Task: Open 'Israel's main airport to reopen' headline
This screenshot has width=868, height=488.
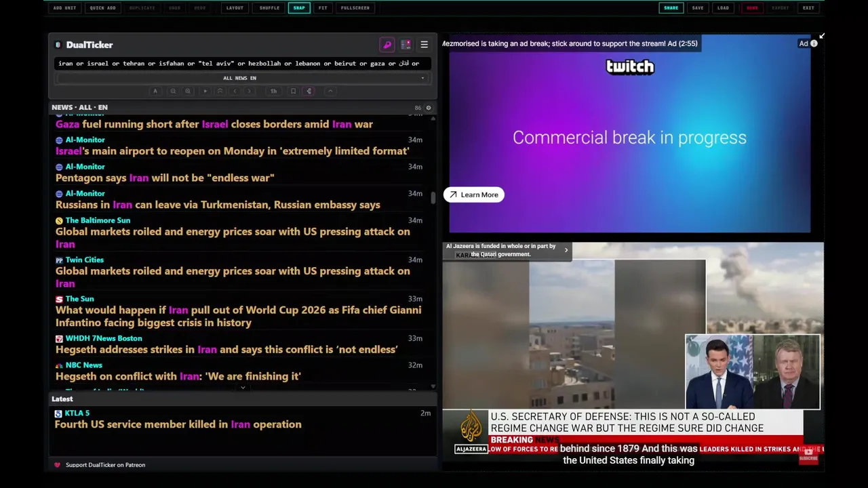Action: click(232, 151)
